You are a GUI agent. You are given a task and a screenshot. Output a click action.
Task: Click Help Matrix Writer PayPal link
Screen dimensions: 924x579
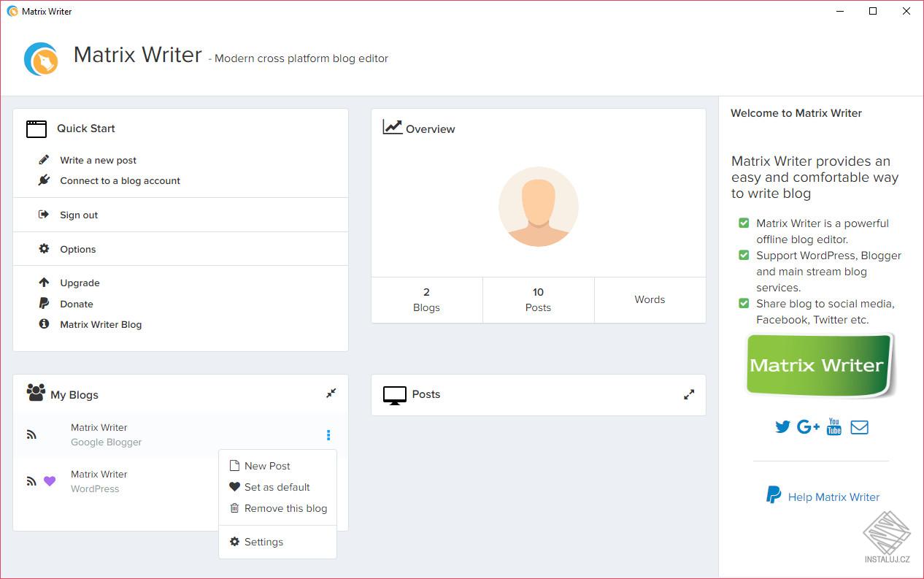tap(823, 496)
